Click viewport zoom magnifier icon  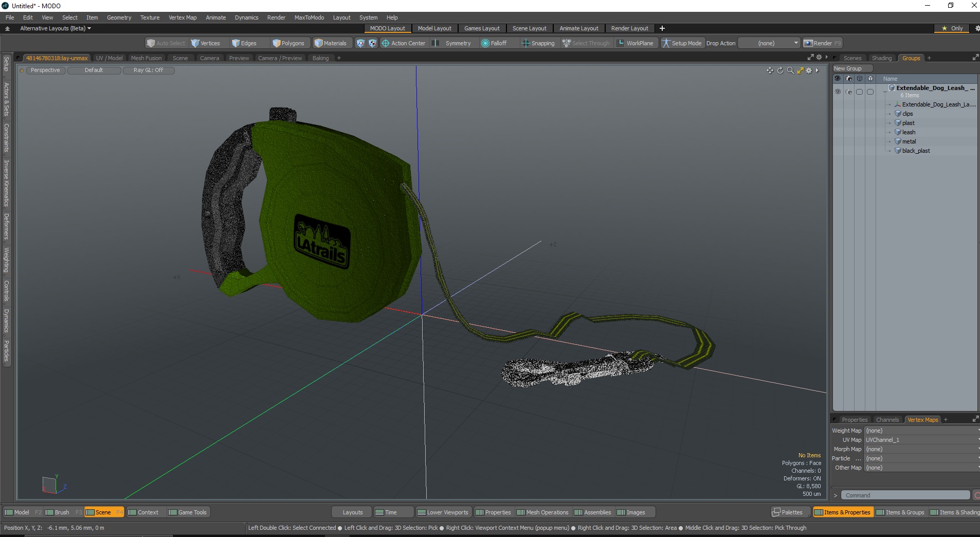[790, 70]
